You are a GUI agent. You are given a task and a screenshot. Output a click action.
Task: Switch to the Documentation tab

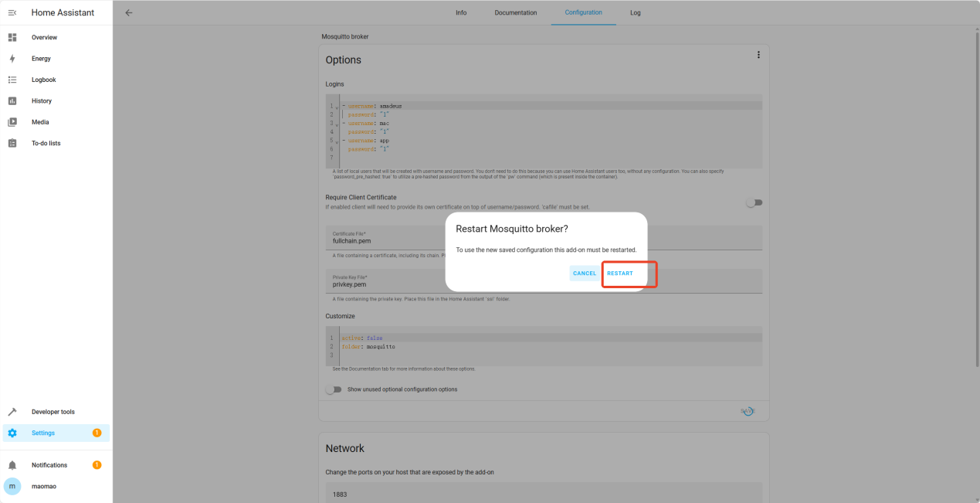(x=516, y=12)
